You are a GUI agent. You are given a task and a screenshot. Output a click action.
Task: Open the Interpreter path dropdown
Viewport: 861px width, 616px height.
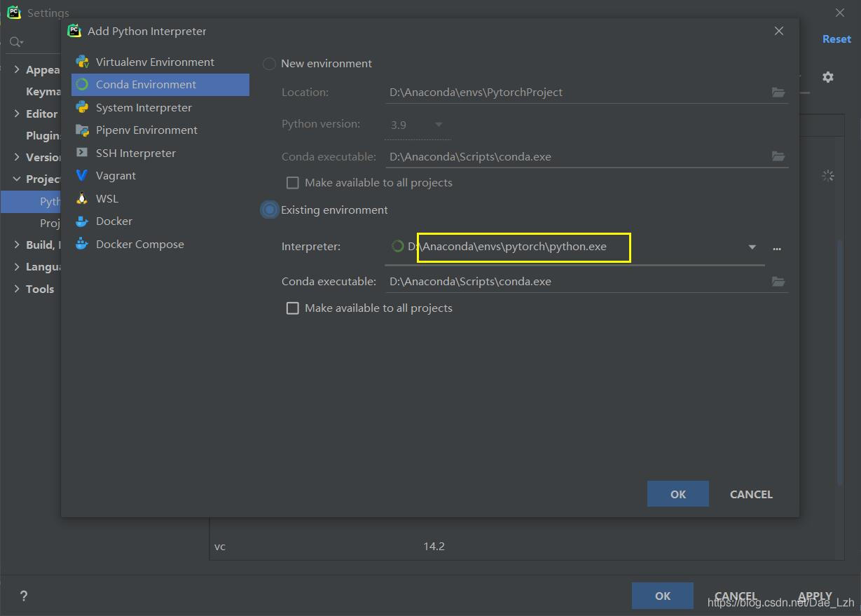752,247
